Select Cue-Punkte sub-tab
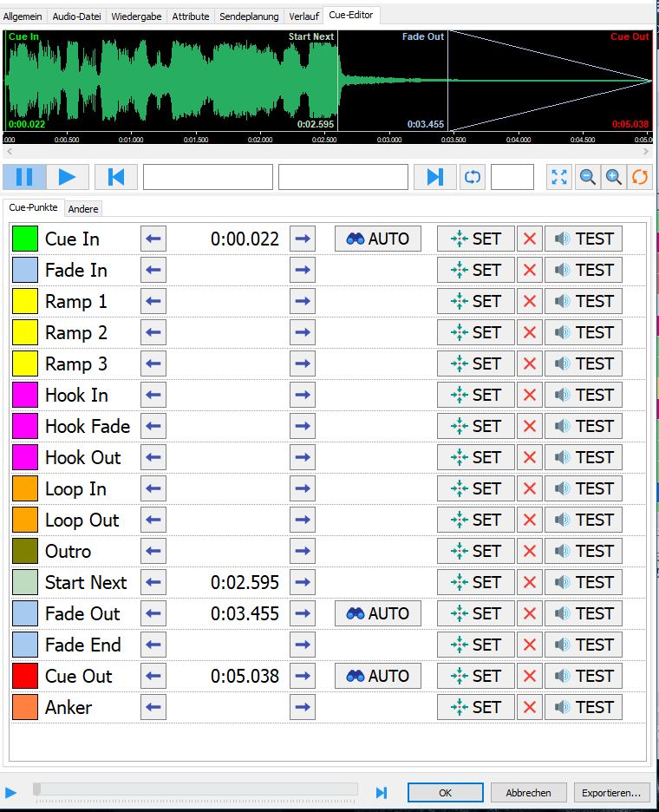Viewport: 659px width, 812px height. coord(33,207)
